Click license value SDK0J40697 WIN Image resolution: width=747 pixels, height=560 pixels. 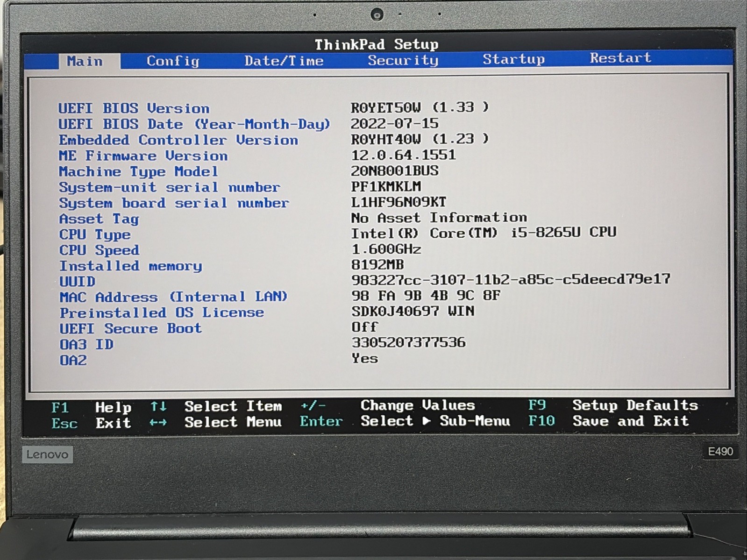pyautogui.click(x=413, y=312)
